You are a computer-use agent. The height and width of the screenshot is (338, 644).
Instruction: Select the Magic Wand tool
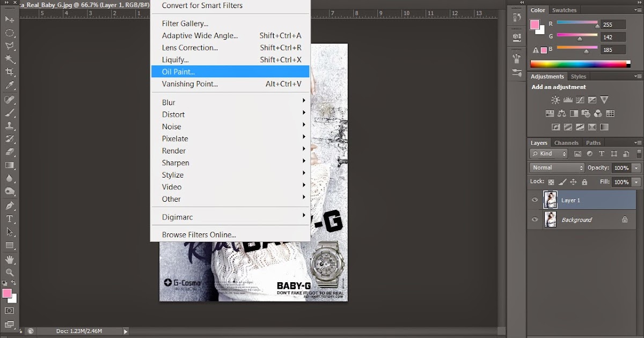point(10,59)
